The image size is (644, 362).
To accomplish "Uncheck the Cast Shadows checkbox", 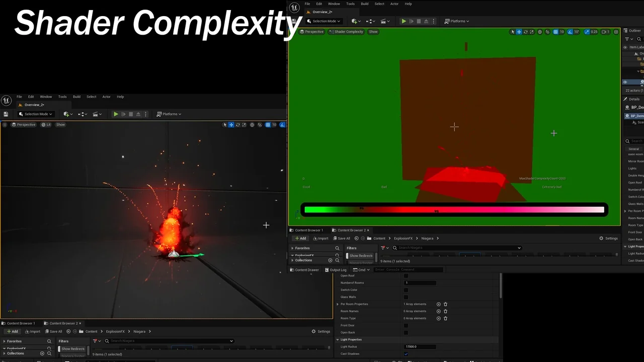I will point(406,354).
